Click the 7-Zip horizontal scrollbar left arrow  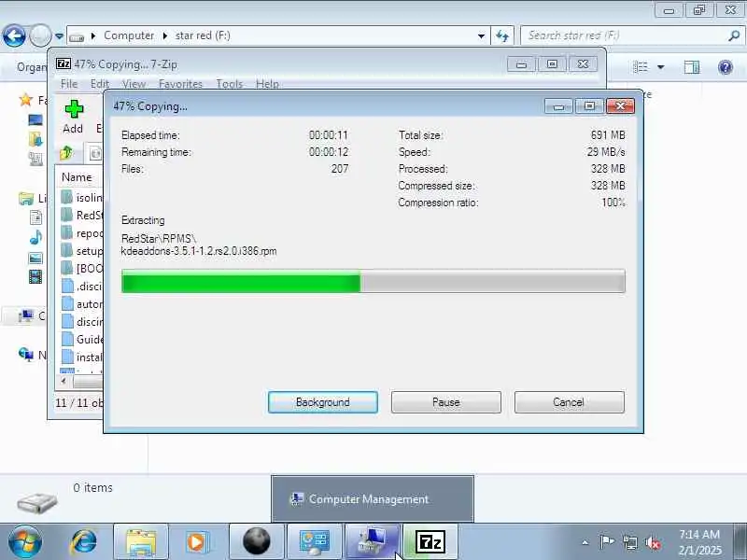click(63, 381)
